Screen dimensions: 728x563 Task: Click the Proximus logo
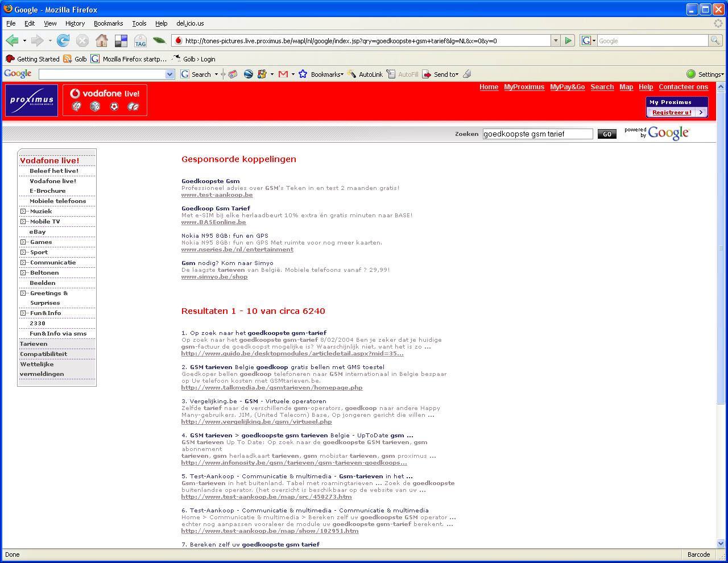pos(31,100)
